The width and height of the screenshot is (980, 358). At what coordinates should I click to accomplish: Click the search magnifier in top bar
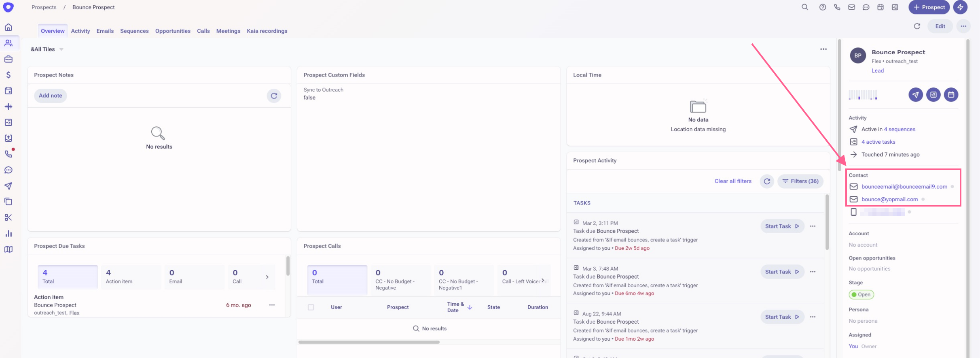[x=805, y=7]
